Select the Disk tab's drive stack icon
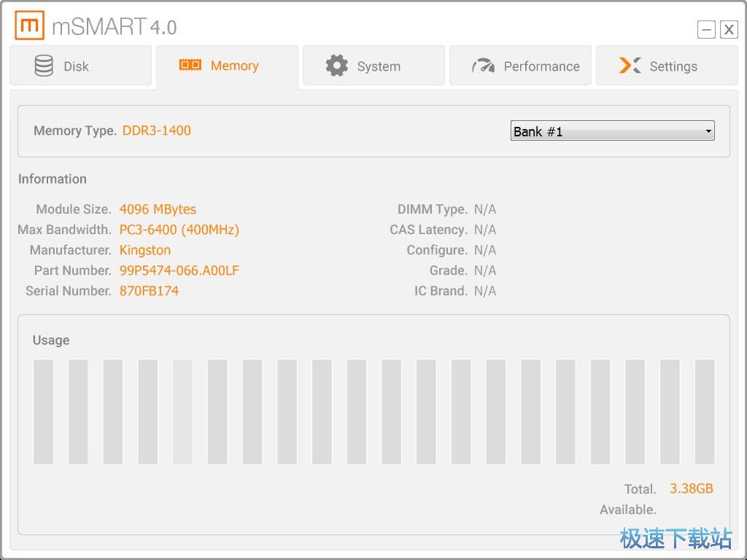This screenshot has height=560, width=747. (44, 65)
